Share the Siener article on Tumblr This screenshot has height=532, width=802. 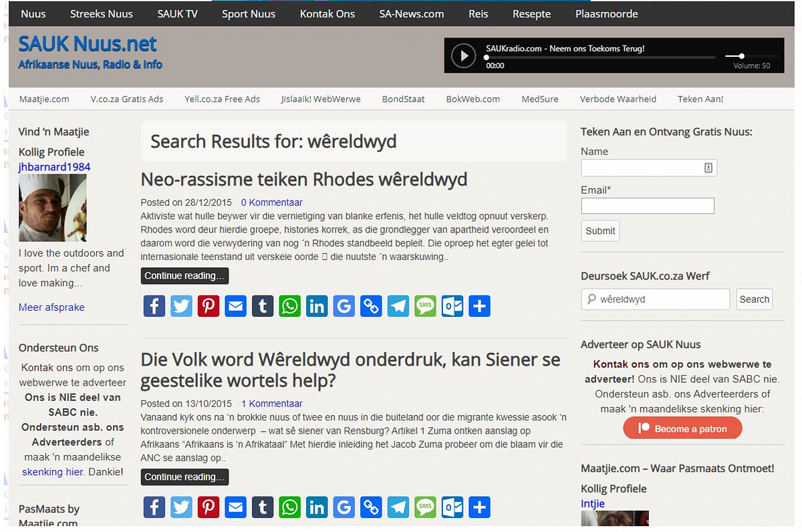click(263, 507)
